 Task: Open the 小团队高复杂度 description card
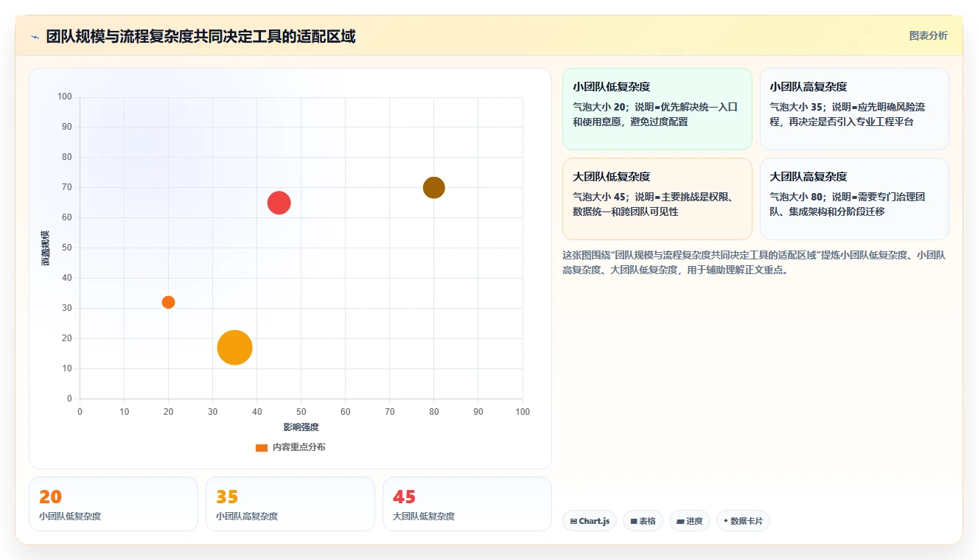854,109
